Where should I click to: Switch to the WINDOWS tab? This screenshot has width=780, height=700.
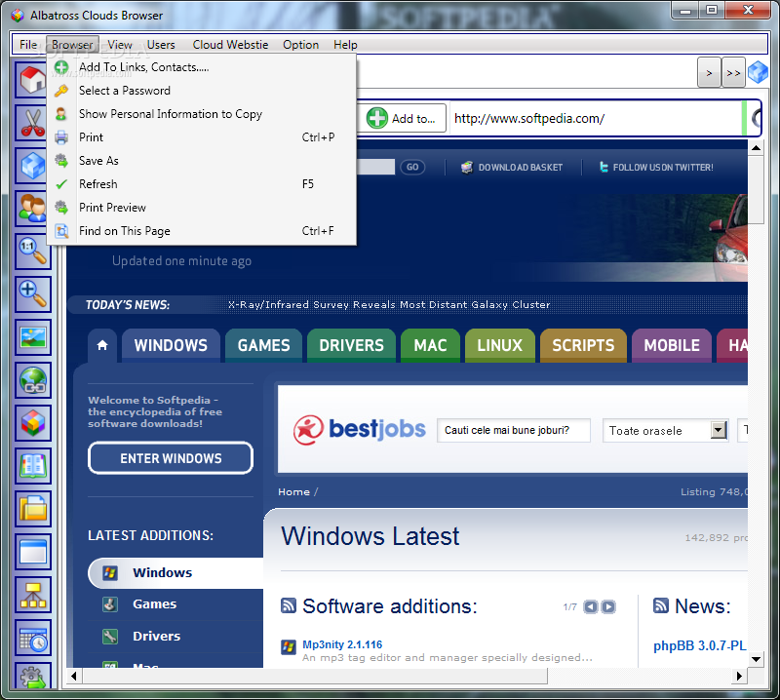[171, 345]
